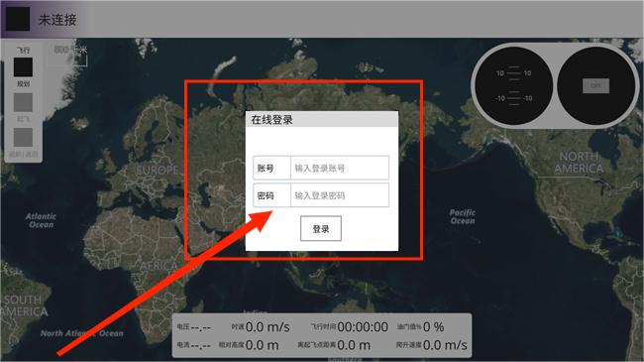Click the OFF heading box in compass
The width and height of the screenshot is (644, 362).
595,85
